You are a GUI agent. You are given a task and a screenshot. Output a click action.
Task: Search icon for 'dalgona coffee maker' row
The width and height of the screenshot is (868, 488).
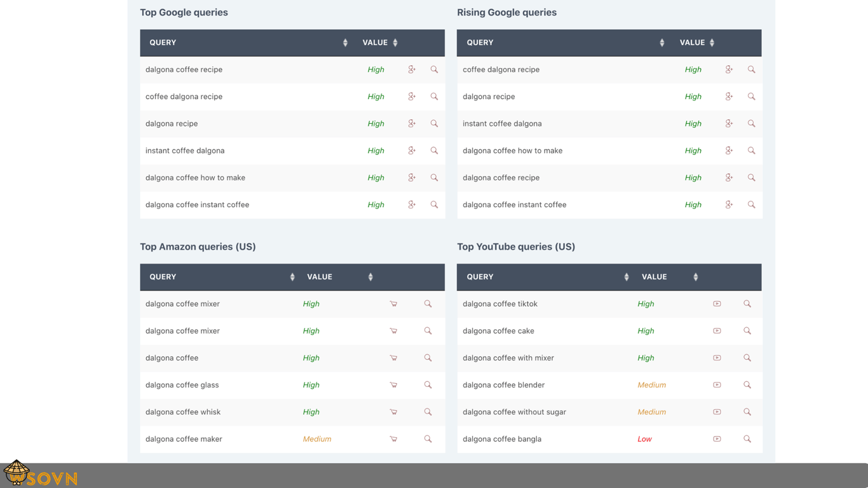coord(428,439)
